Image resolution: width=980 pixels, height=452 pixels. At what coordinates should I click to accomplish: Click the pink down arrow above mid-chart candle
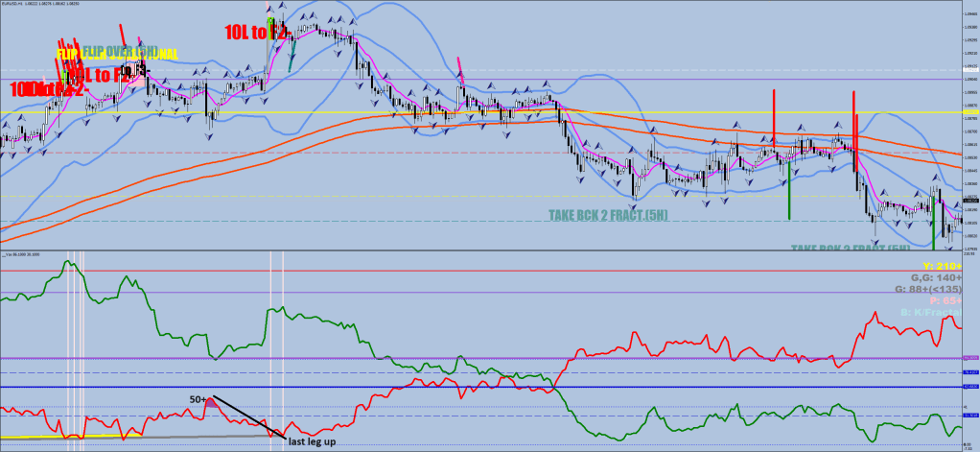tap(460, 66)
